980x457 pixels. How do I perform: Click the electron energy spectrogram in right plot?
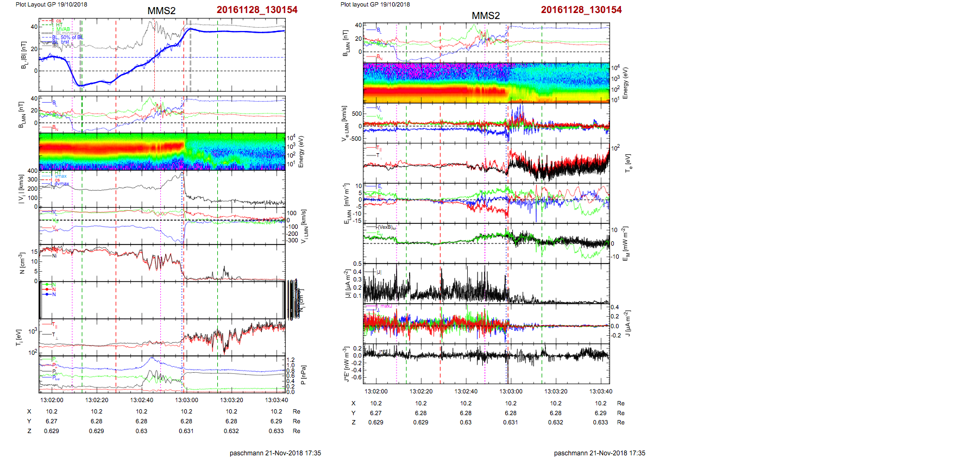(x=486, y=83)
